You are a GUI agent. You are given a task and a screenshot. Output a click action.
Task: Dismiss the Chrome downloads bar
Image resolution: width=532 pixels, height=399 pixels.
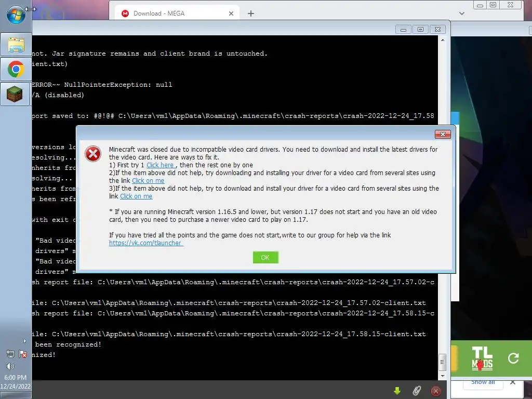[x=513, y=382]
